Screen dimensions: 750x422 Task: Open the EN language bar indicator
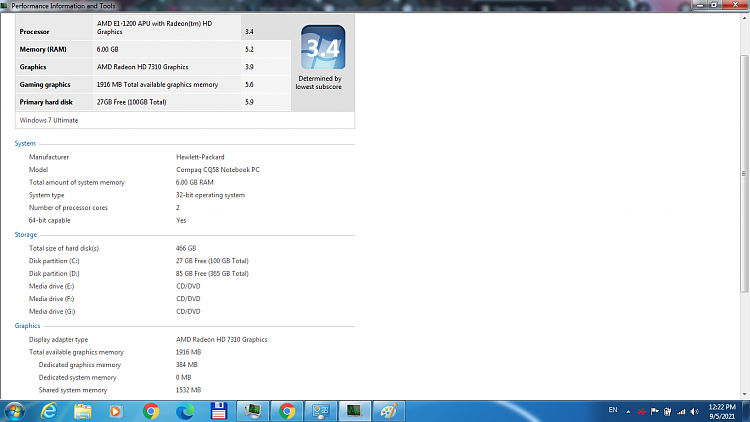[613, 410]
